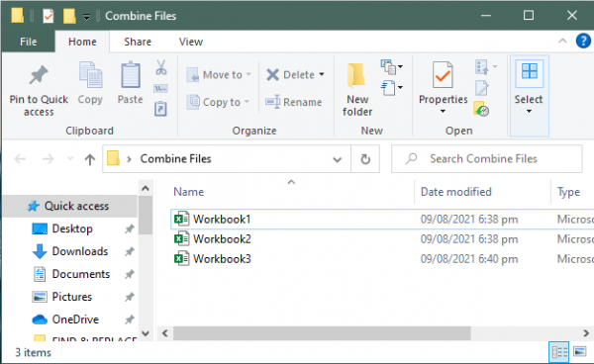Click the Copy path icon
Viewport: 594px width, 364px height.
[x=160, y=89]
